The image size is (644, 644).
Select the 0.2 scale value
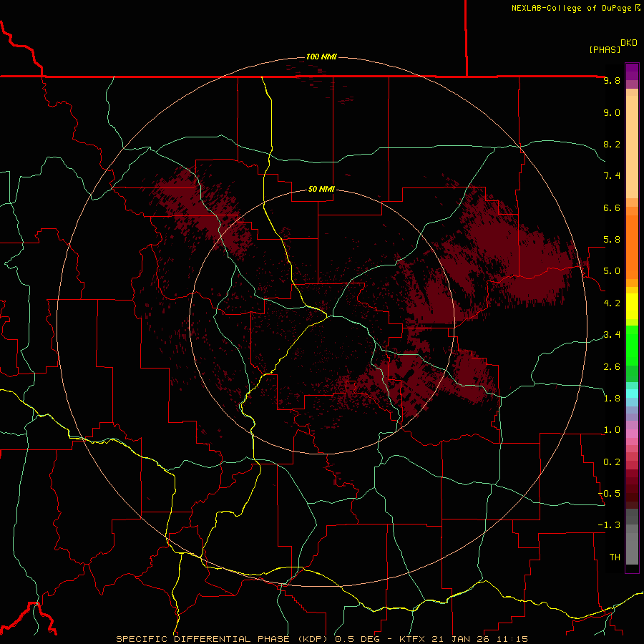[612, 462]
